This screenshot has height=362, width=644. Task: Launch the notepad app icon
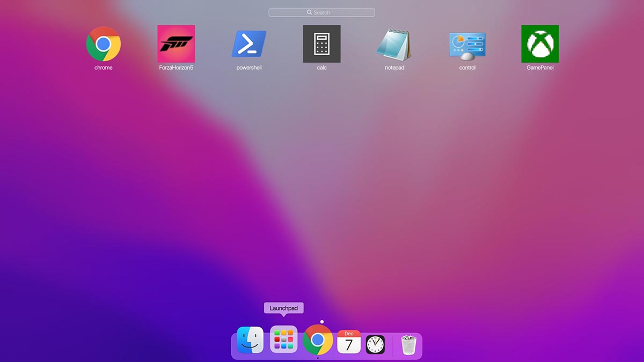coord(394,44)
